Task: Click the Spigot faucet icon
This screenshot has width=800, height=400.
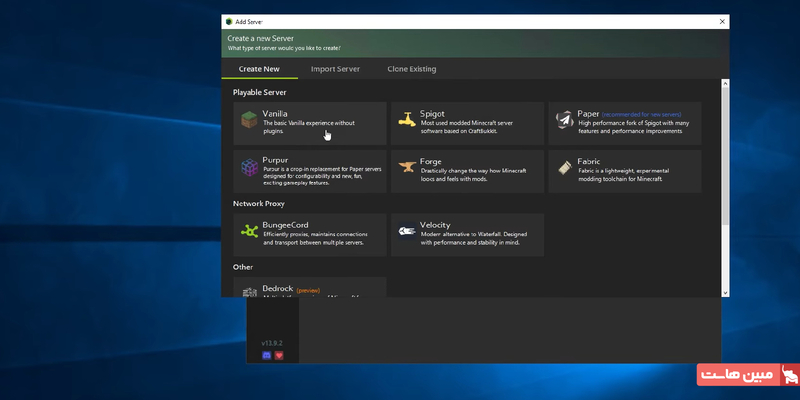Action: point(407,119)
